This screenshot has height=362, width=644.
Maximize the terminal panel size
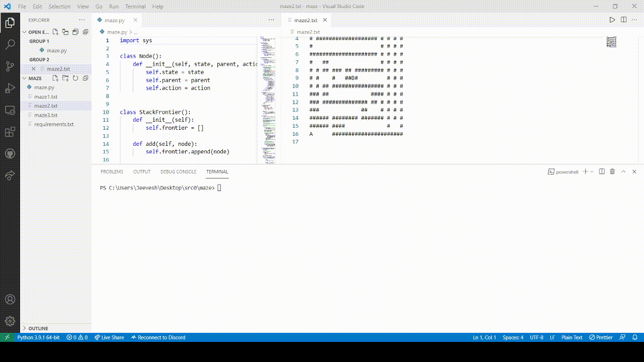(623, 171)
